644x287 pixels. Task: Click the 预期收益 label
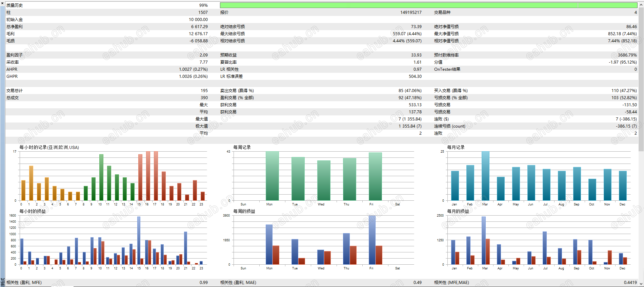pyautogui.click(x=228, y=55)
